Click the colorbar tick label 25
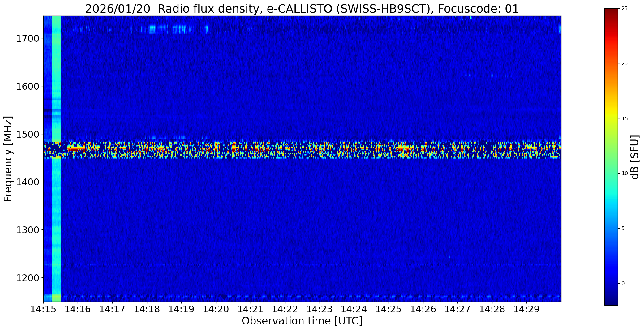Image resolution: width=644 pixels, height=330 pixels. point(625,9)
